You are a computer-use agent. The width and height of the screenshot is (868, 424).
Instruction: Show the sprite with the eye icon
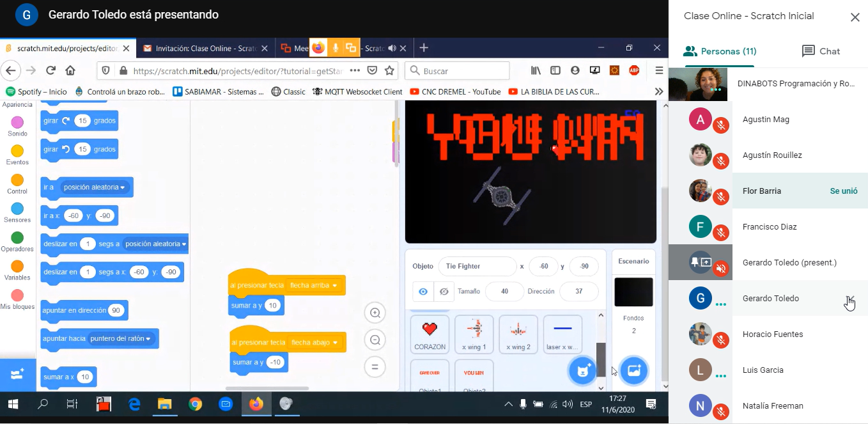[x=423, y=292]
